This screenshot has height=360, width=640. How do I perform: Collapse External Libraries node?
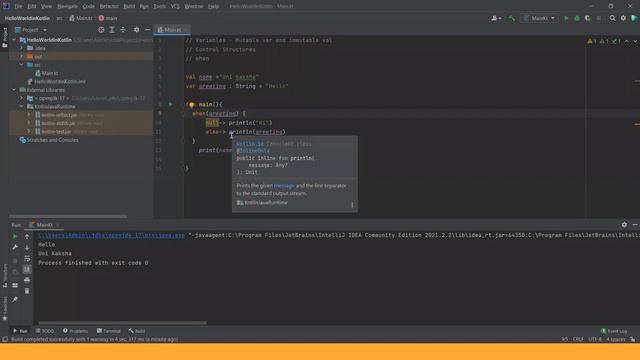[x=15, y=90]
